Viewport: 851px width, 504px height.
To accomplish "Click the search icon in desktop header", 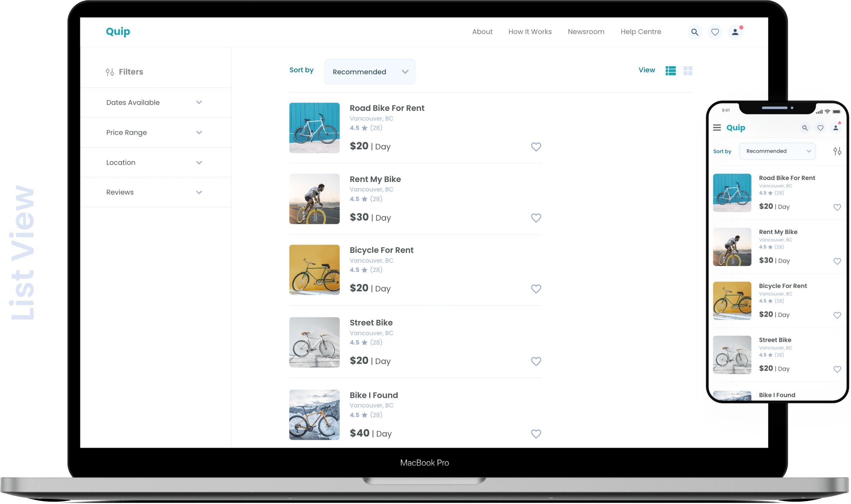I will coord(694,32).
